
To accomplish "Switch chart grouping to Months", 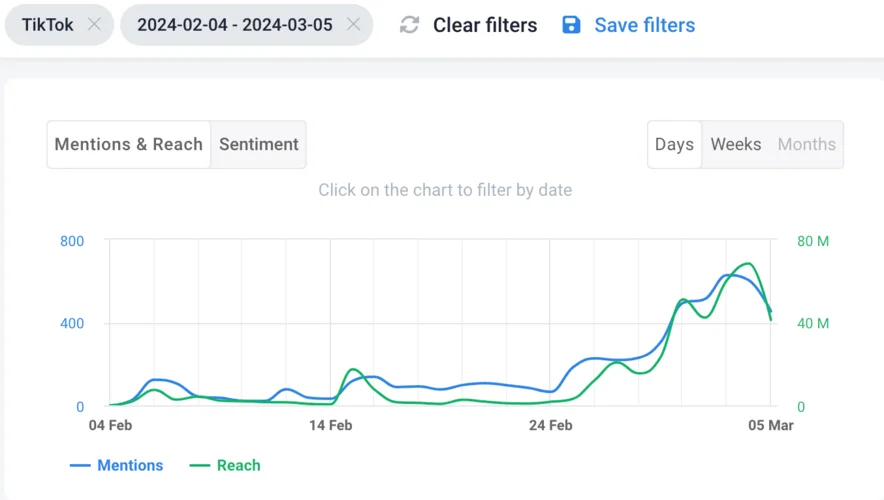I will click(806, 144).
